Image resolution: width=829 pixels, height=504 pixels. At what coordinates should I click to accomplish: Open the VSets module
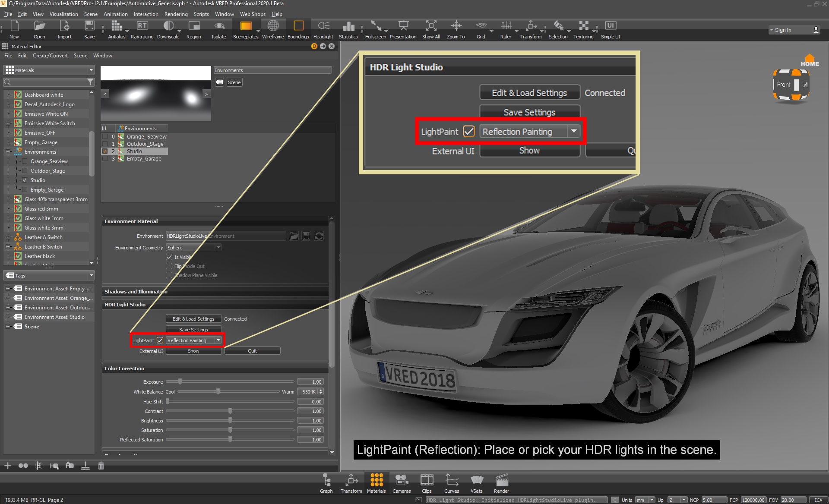(477, 483)
